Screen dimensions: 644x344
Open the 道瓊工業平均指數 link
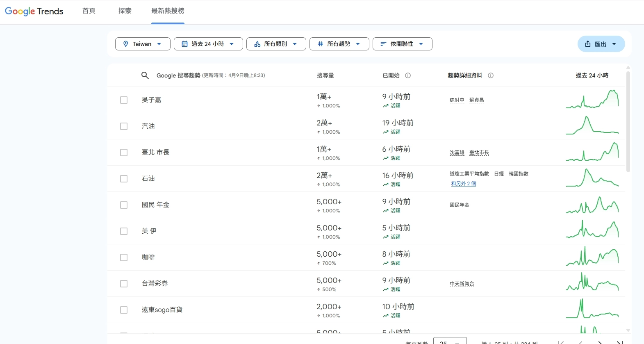coord(469,174)
